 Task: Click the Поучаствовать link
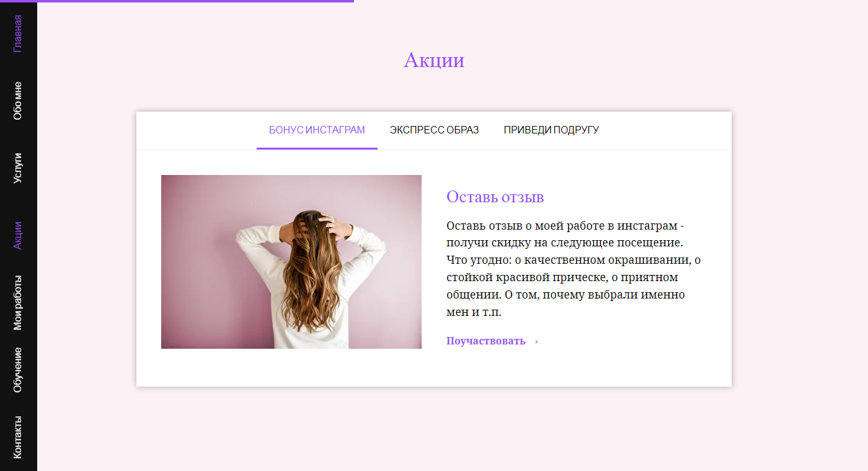pyautogui.click(x=486, y=341)
